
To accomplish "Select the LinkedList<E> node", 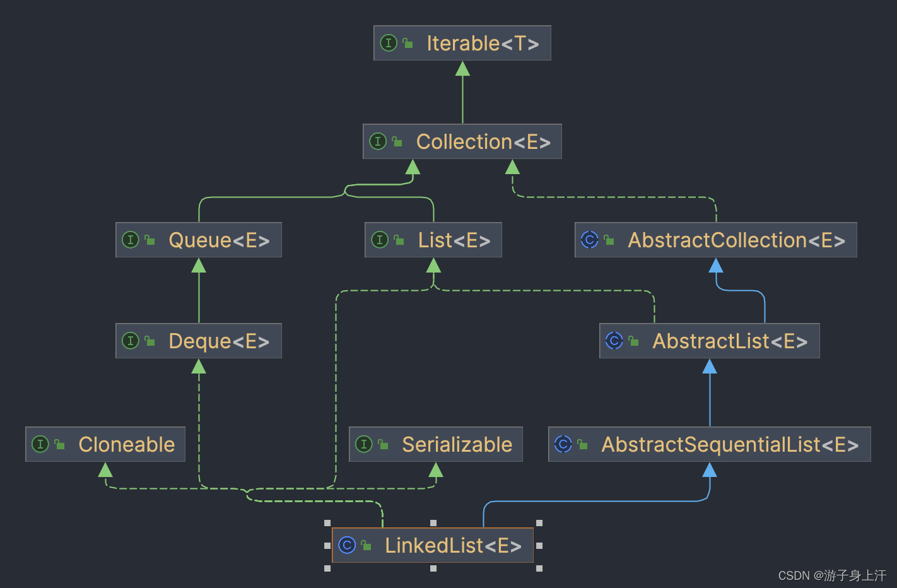I will click(433, 545).
